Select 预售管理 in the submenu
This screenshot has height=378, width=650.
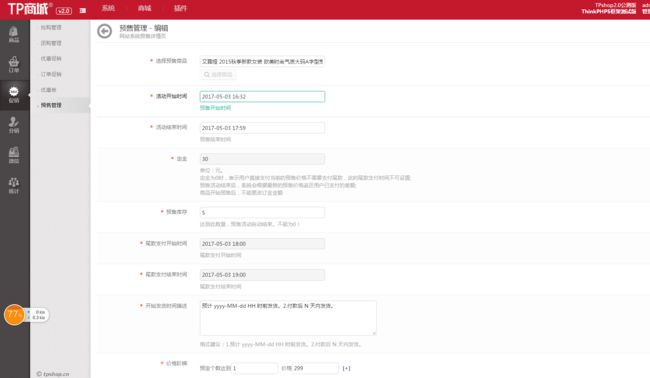pos(51,105)
